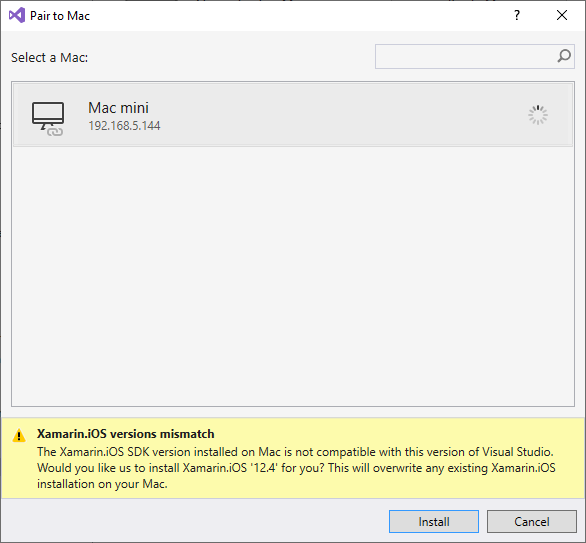Click the SDK incompatibility warning message text
Screen dimensions: 586x543
[296, 468]
